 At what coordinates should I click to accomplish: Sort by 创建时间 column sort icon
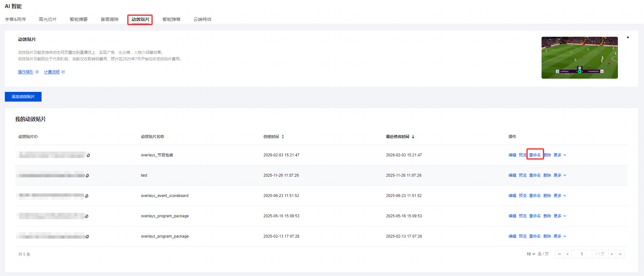pos(283,137)
